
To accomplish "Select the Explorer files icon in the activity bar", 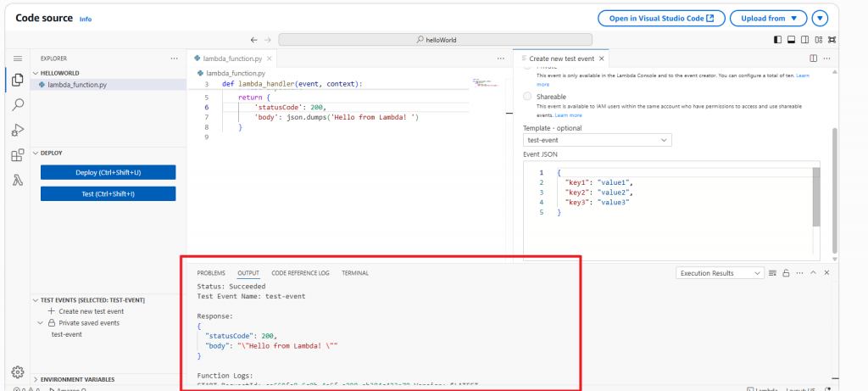I will tap(17, 80).
